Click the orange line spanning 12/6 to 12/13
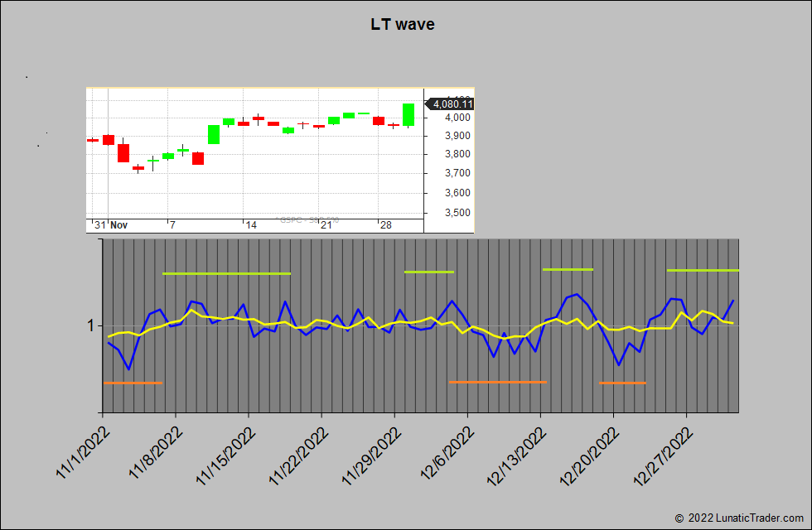Screen dimensions: 812x530 coord(498,382)
